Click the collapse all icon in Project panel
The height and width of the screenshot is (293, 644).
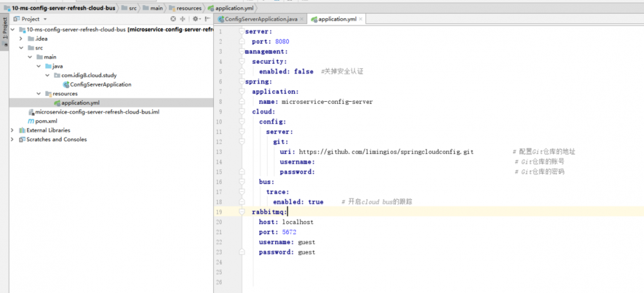point(182,19)
